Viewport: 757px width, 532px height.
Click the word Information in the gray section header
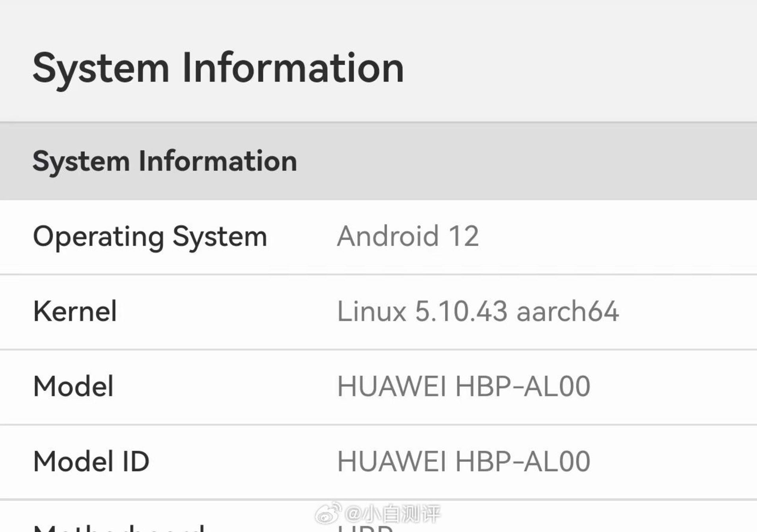tap(218, 161)
